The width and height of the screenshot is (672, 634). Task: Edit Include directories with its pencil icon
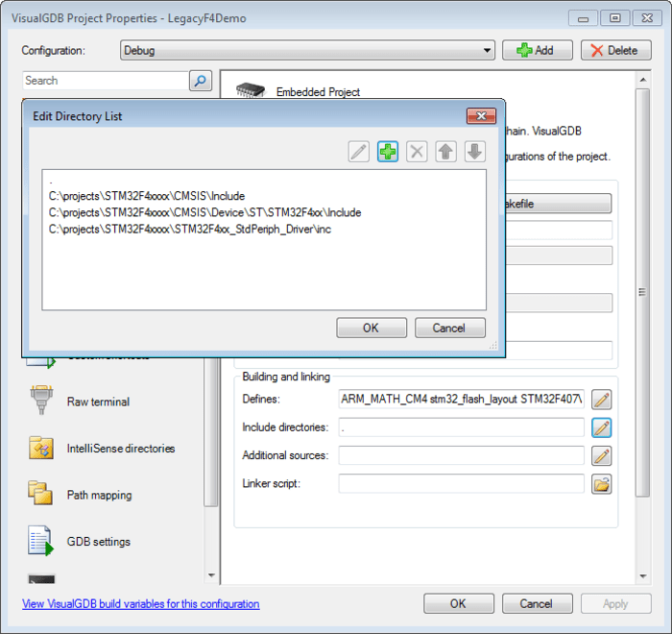click(x=601, y=427)
